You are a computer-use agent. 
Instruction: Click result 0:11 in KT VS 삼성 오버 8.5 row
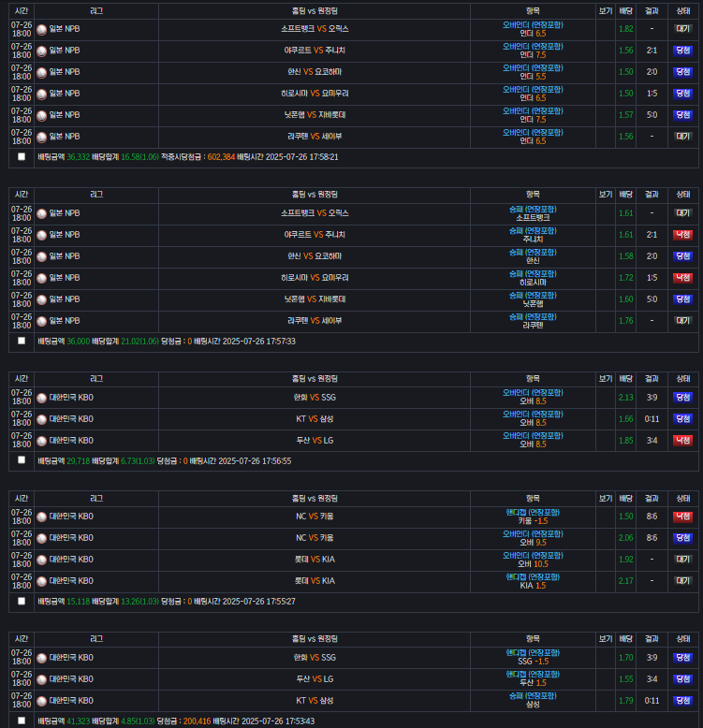652,419
